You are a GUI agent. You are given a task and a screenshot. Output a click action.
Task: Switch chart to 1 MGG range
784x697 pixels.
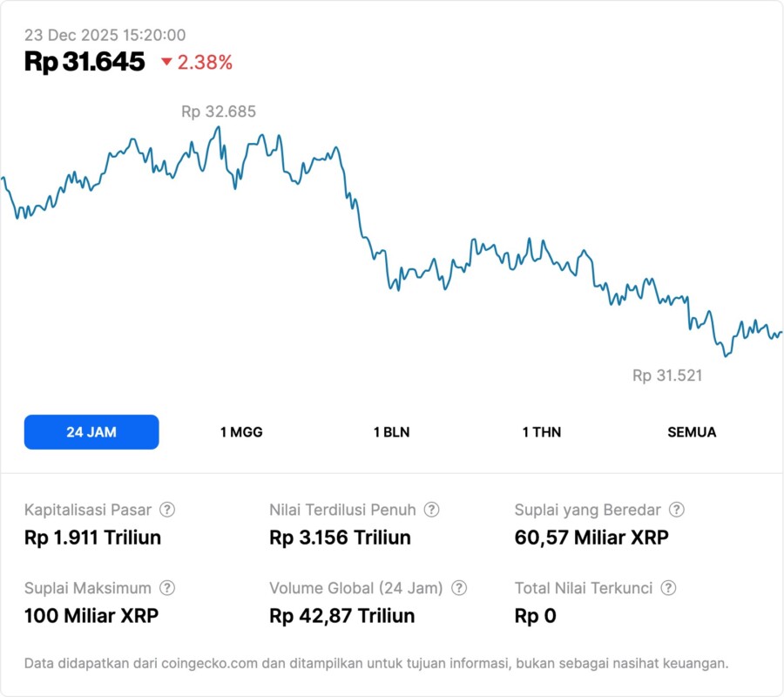(x=241, y=432)
